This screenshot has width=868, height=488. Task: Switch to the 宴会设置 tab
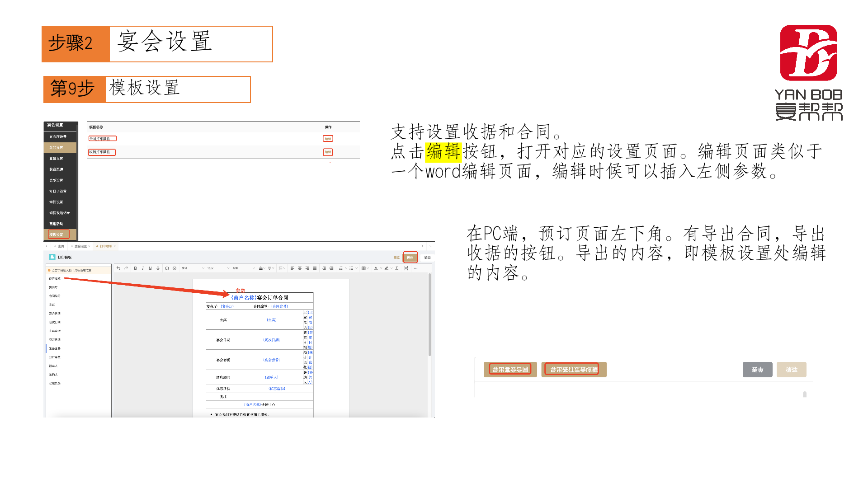tap(80, 246)
